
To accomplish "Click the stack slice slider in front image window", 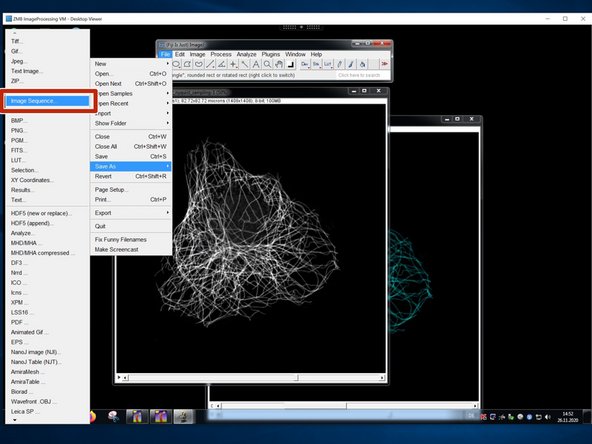I will (x=253, y=377).
